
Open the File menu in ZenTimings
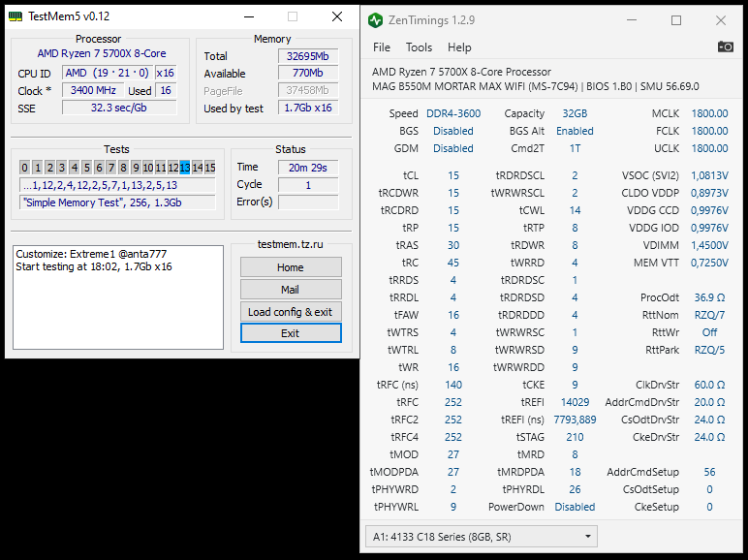click(x=381, y=47)
